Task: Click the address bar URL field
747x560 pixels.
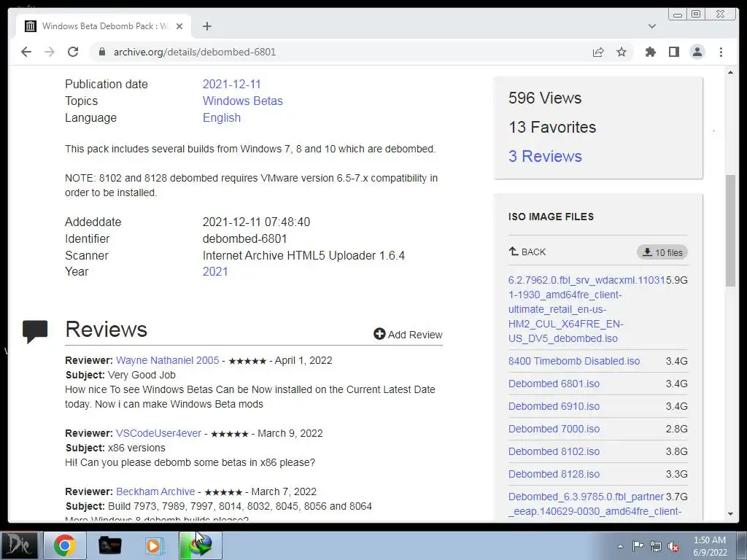Action: [x=343, y=52]
